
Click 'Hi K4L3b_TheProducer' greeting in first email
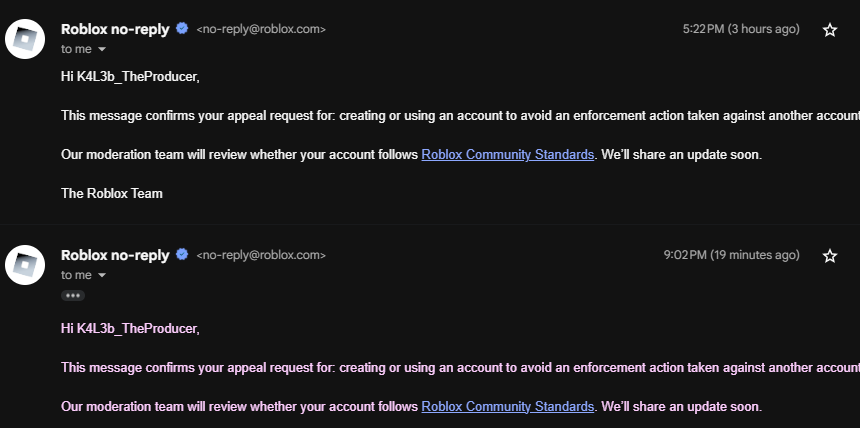(x=130, y=77)
